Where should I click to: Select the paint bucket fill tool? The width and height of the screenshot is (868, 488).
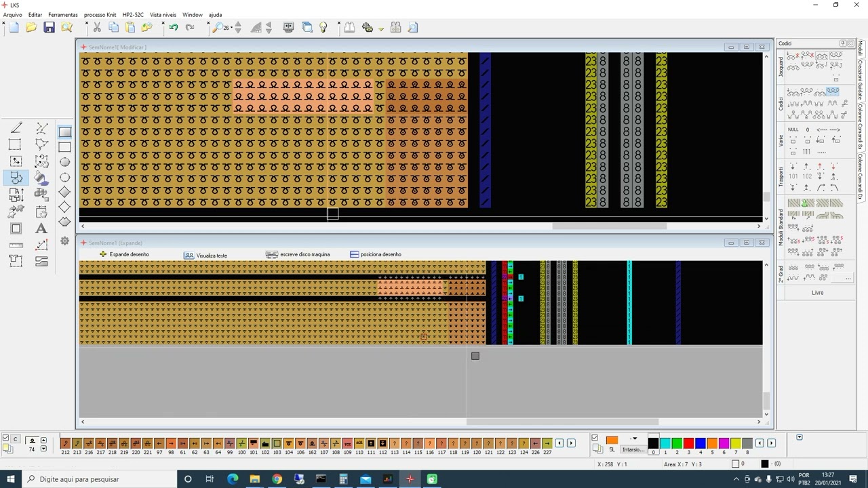pos(41,178)
